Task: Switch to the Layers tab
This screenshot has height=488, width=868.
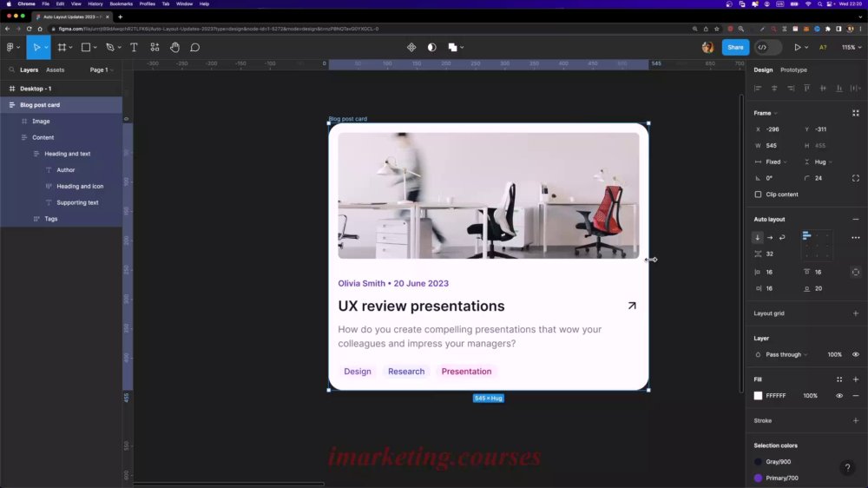Action: tap(29, 69)
